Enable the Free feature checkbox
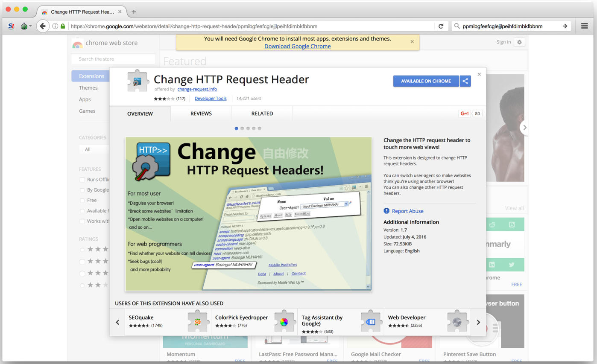597x364 pixels. pos(82,201)
